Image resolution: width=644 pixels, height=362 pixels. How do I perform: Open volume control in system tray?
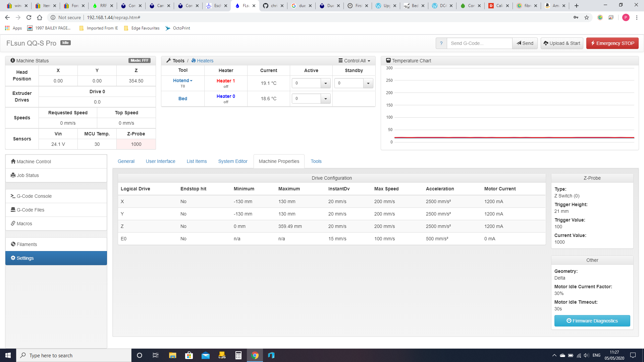click(586, 355)
